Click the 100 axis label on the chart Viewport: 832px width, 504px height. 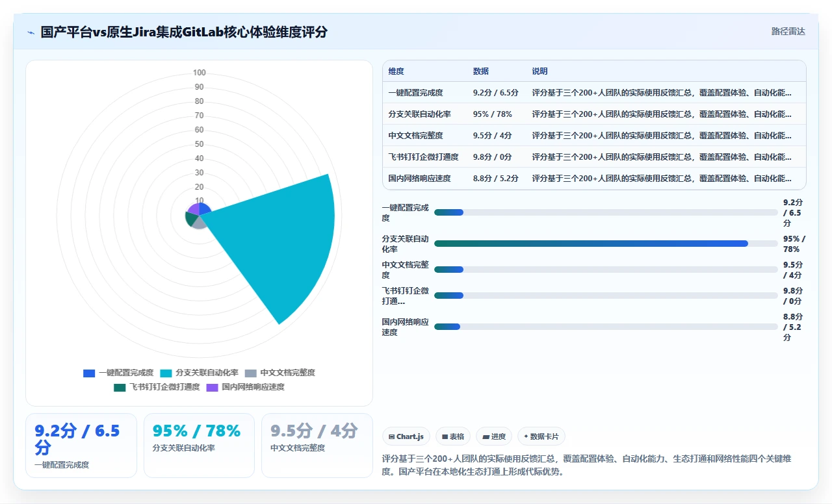click(x=200, y=73)
